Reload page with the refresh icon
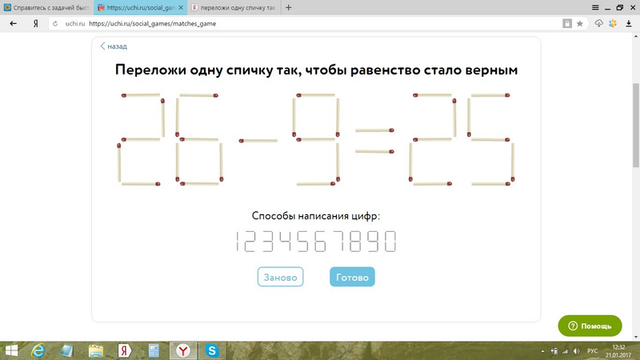The height and width of the screenshot is (360, 640). 56,24
